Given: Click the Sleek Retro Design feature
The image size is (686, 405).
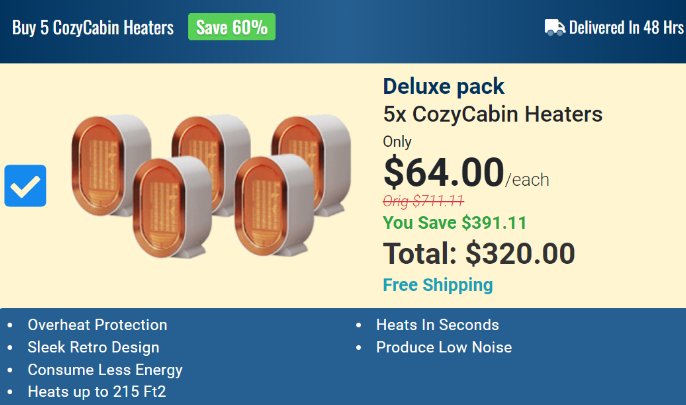Looking at the screenshot, I should (93, 348).
